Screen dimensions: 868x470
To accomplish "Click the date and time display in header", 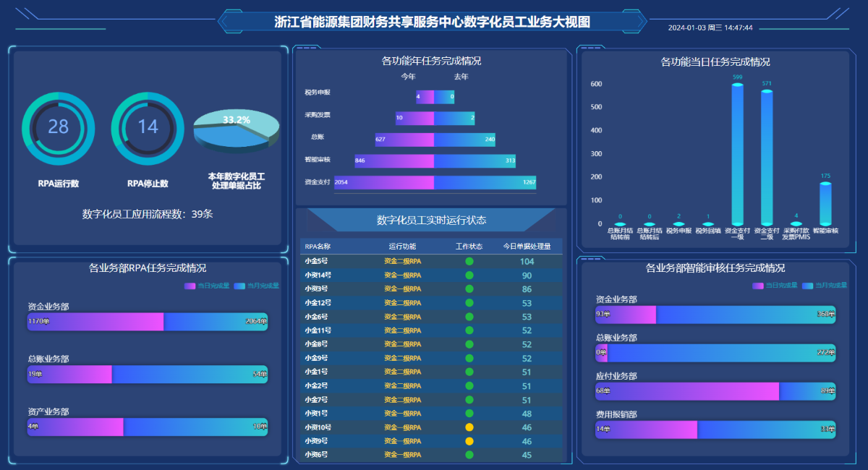I will tap(710, 27).
